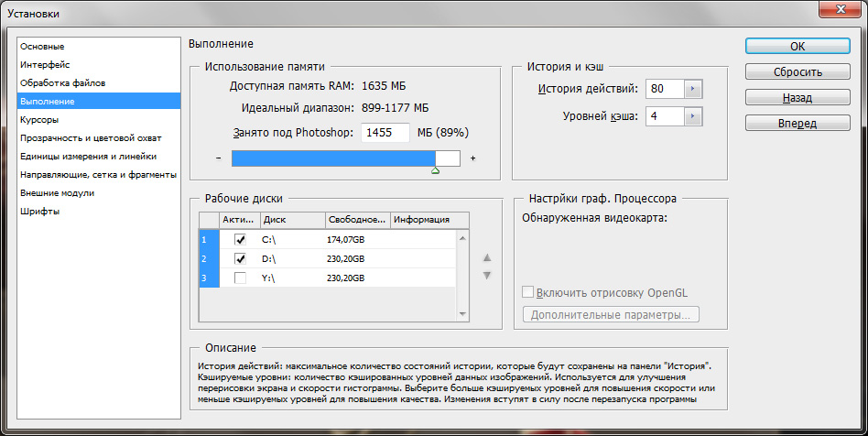
Task: Click the Сбросить button
Action: point(797,71)
